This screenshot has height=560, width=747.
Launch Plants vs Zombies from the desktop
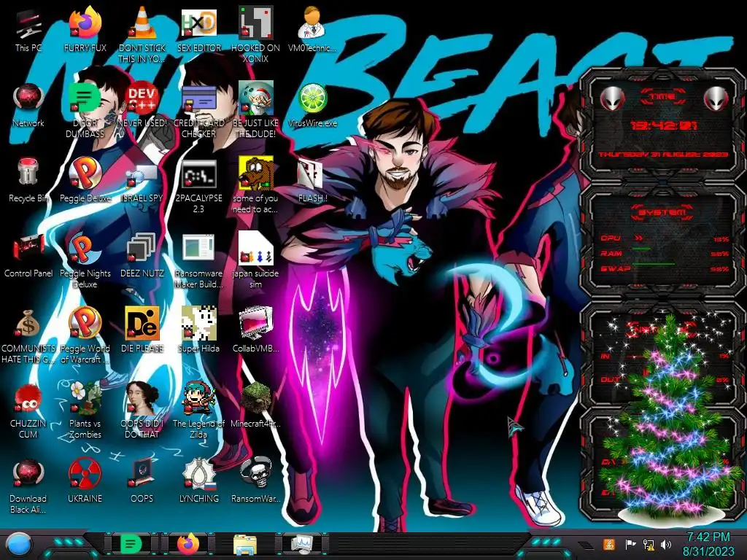[85, 411]
